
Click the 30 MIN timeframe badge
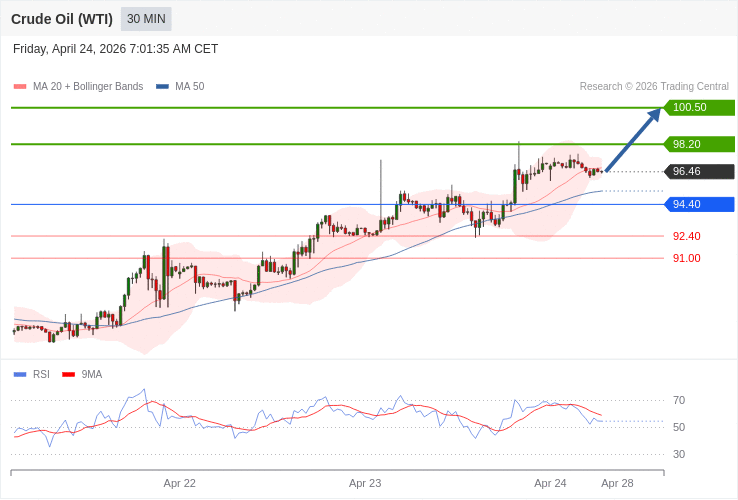pyautogui.click(x=146, y=19)
